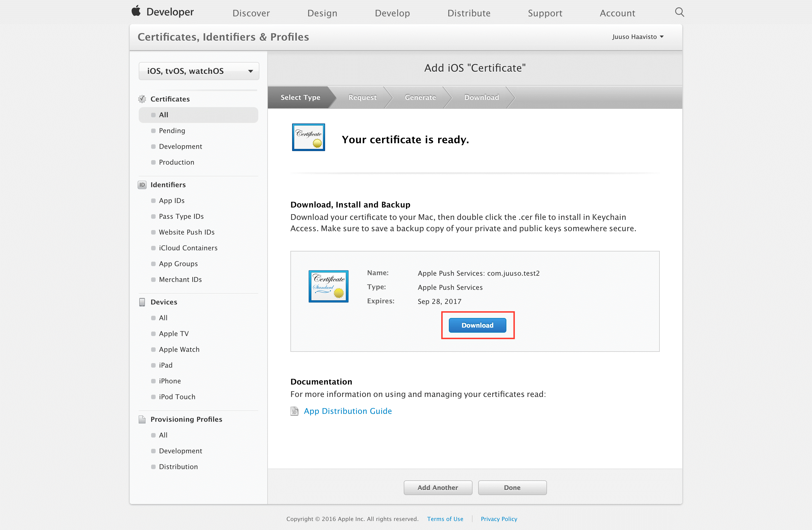Click the Apple logo icon

coord(136,11)
